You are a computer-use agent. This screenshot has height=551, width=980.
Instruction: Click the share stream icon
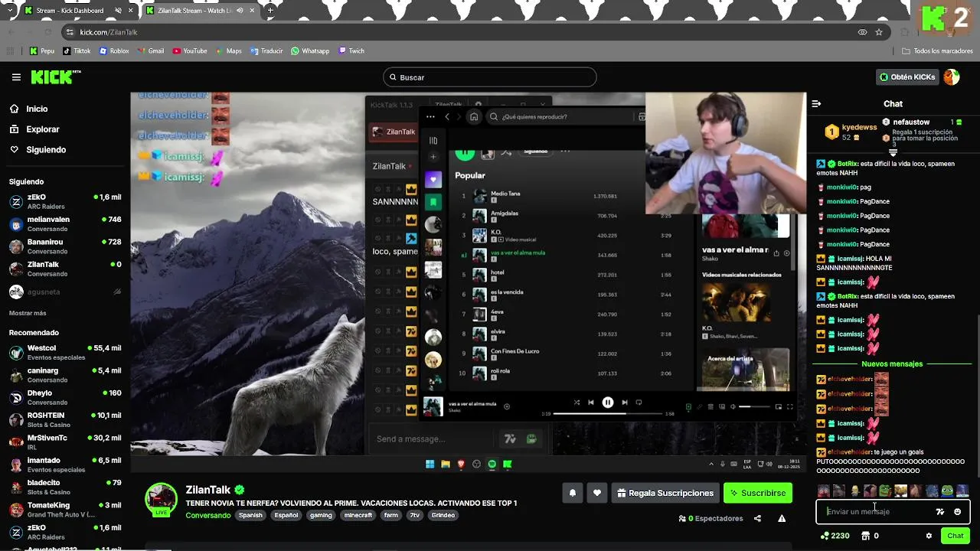(x=757, y=518)
